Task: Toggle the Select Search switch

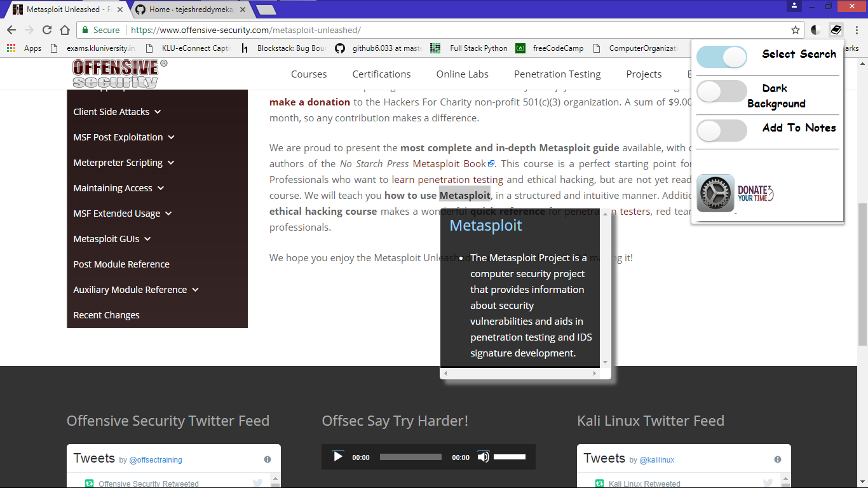Action: pyautogui.click(x=722, y=57)
